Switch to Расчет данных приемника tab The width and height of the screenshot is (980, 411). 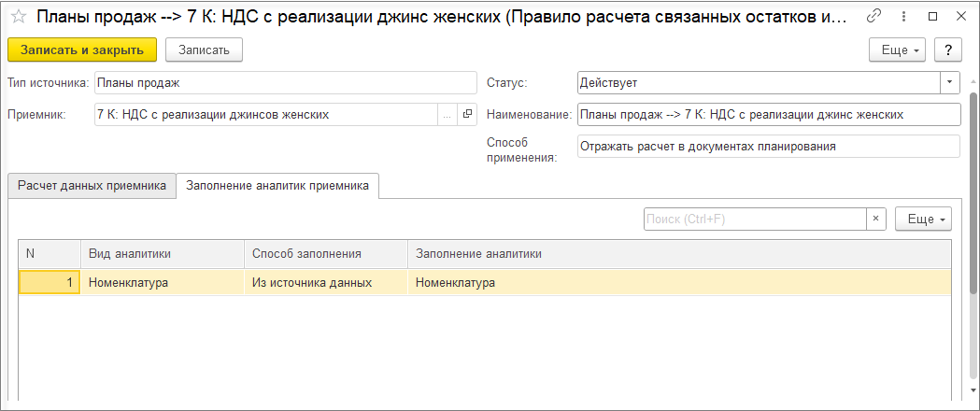92,186
